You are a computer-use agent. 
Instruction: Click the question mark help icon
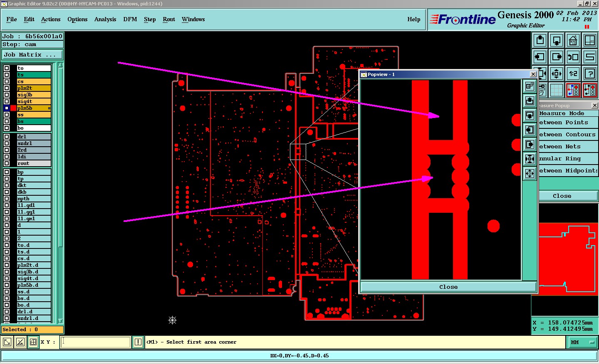(590, 74)
